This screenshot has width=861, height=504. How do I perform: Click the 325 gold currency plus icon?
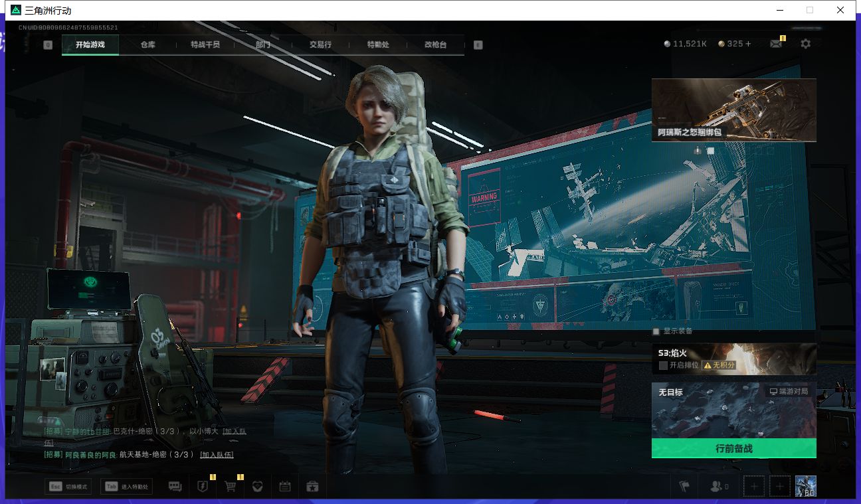click(748, 44)
